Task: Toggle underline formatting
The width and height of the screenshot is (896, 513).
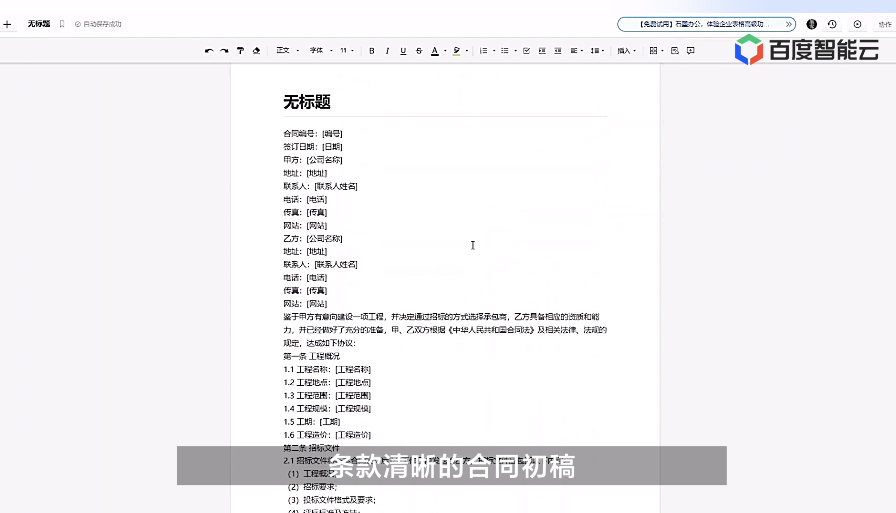Action: [403, 51]
